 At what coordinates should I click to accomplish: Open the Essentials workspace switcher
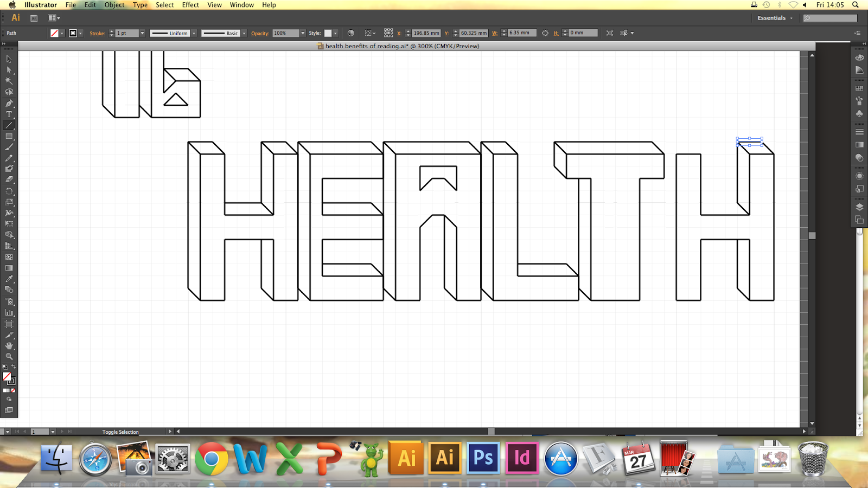(775, 18)
